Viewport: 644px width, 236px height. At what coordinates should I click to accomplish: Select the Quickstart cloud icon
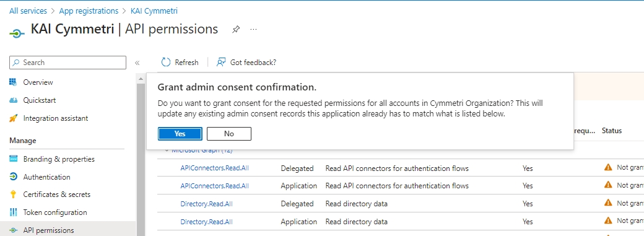(x=13, y=100)
